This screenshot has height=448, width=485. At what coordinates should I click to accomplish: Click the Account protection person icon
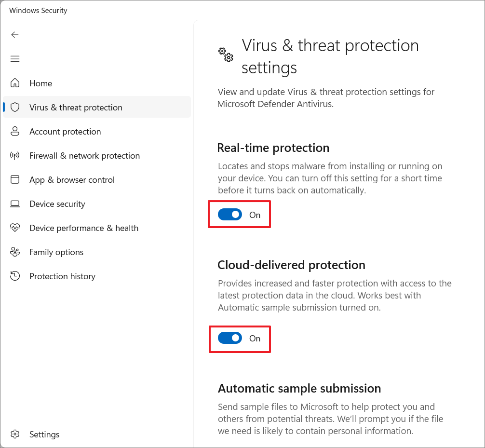(15, 131)
